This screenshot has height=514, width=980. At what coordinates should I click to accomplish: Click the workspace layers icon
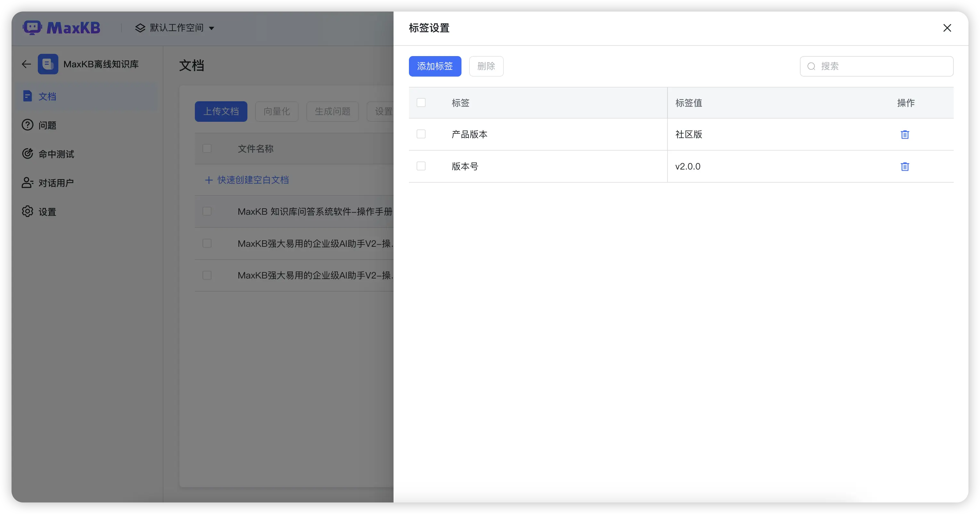(140, 28)
